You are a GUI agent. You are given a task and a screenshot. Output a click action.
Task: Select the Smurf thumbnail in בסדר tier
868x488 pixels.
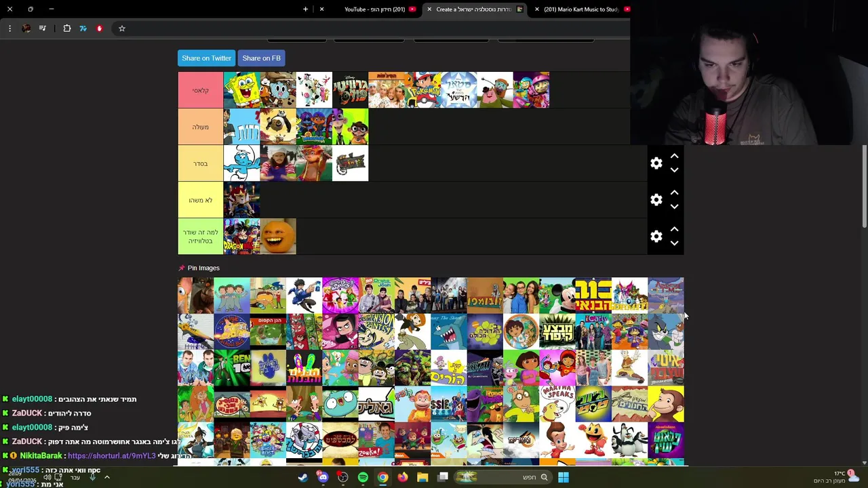241,163
